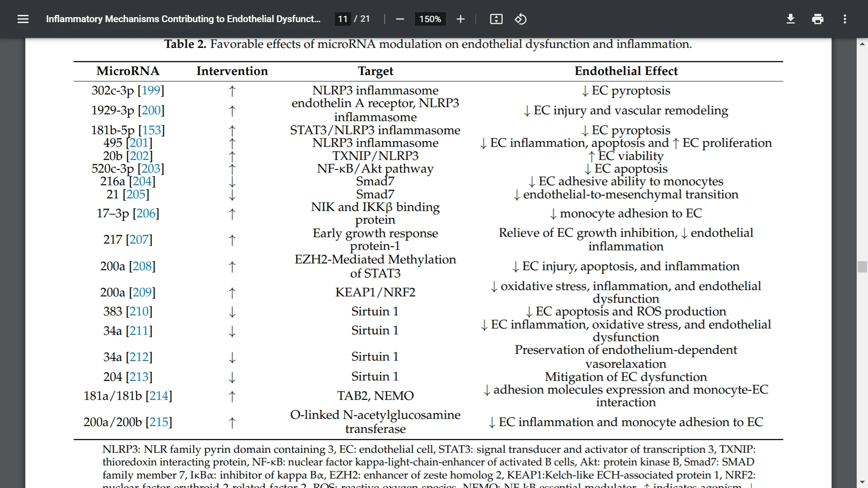
Task: Click the scrollbar down arrow
Action: [x=862, y=482]
